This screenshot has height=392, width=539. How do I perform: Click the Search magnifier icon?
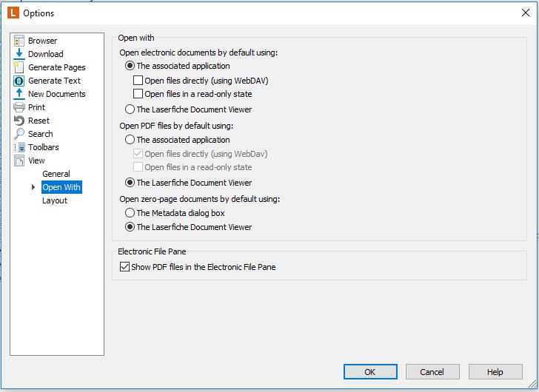tap(19, 134)
